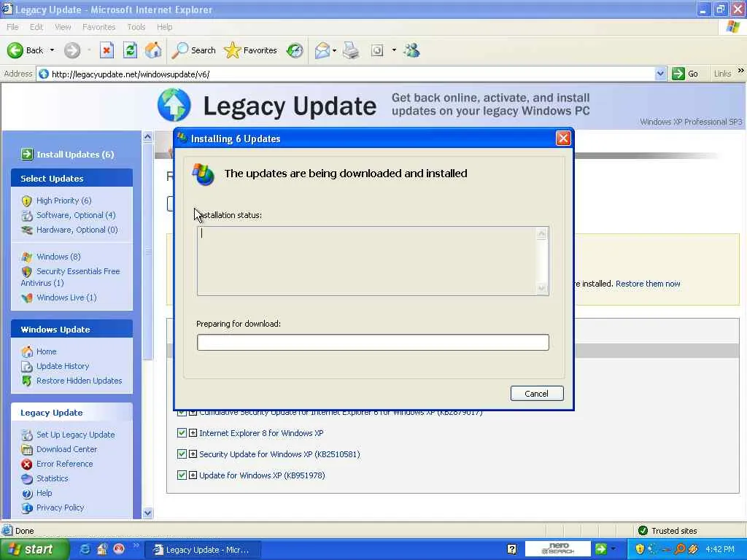Viewport: 747px width, 560px height.
Task: Click the Home page icon in toolbar
Action: [153, 50]
